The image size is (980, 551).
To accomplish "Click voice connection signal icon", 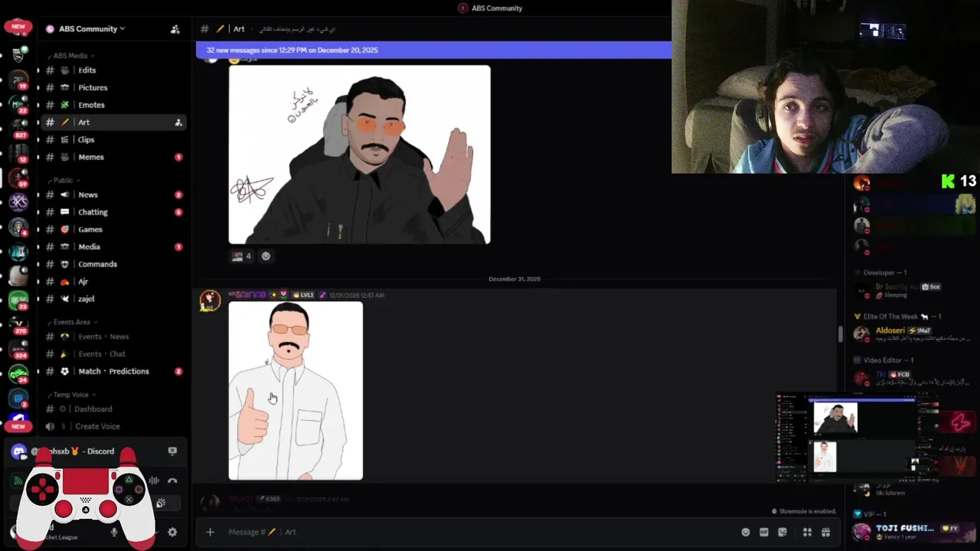I will pos(18,481).
